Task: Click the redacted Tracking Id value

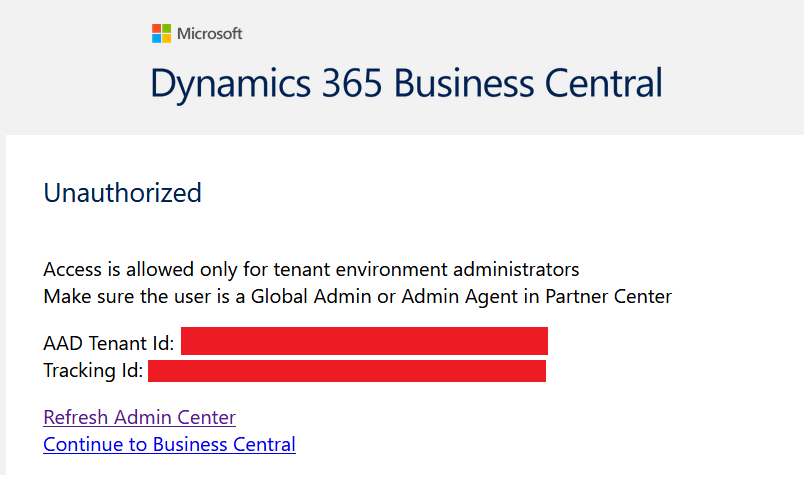Action: pos(346,371)
